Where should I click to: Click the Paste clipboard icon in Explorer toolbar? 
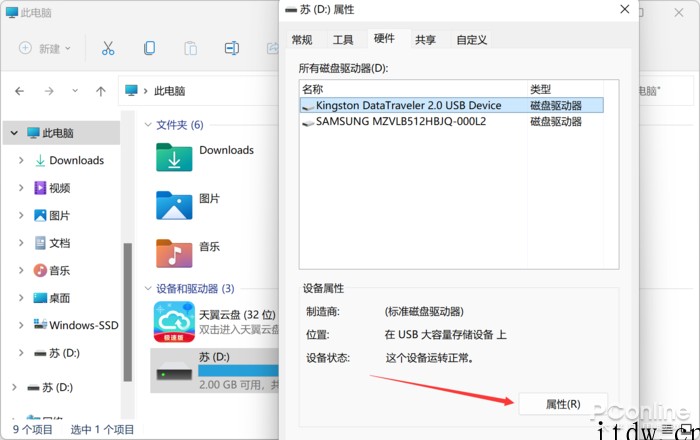(x=191, y=48)
